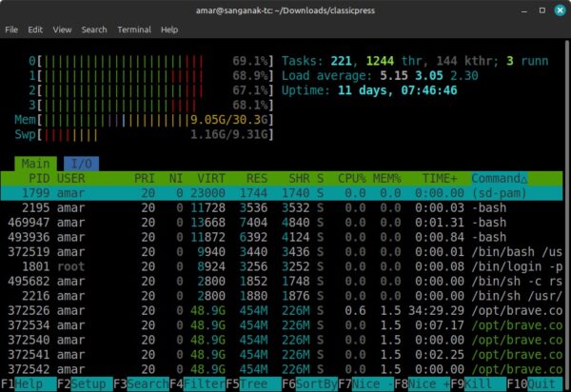Click the F3 Search function button
The height and width of the screenshot is (392, 571).
tap(141, 384)
